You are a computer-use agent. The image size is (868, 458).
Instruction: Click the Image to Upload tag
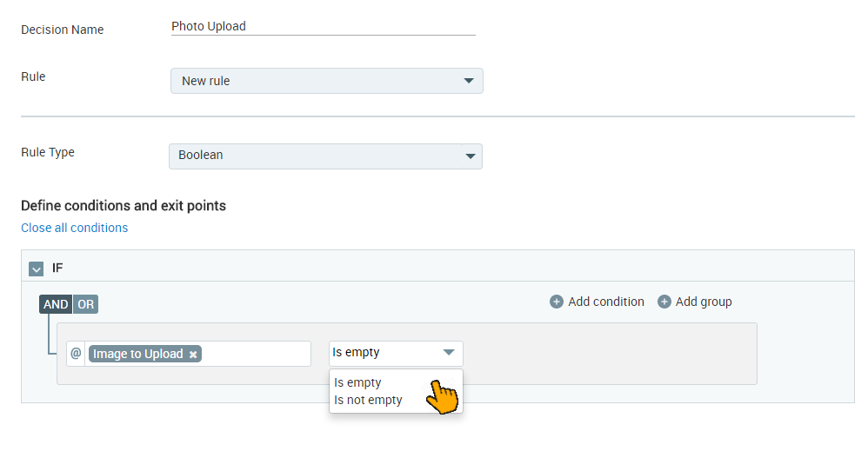tap(137, 354)
